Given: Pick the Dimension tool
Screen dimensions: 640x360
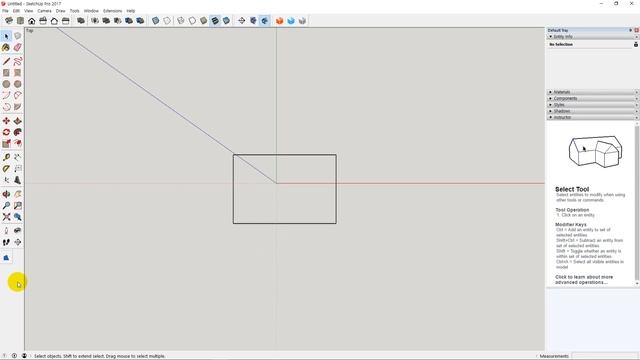Looking at the screenshot, I should (18, 157).
